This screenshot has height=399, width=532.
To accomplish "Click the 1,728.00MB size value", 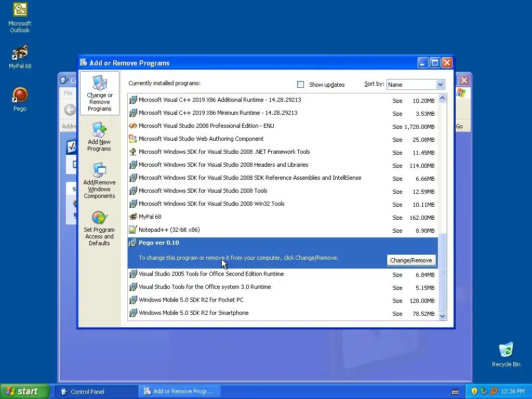I will click(x=419, y=127).
